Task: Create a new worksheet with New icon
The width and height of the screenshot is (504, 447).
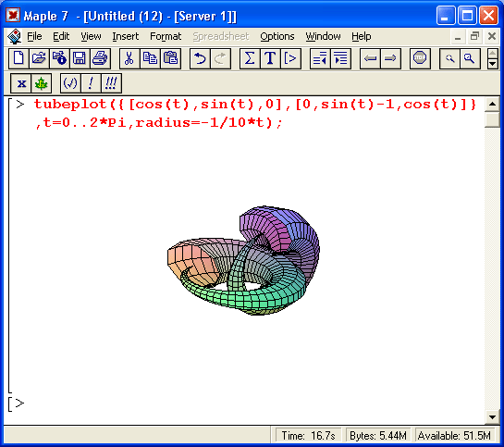Action: pyautogui.click(x=18, y=59)
